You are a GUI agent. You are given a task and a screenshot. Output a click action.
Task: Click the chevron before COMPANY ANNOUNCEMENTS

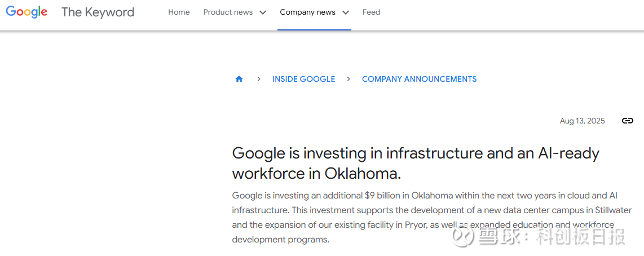tap(349, 79)
